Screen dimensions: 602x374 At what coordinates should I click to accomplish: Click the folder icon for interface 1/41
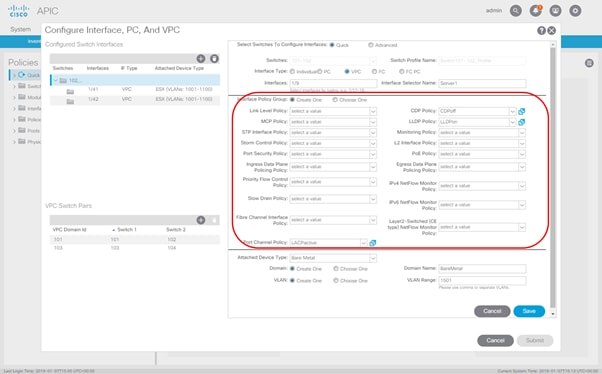(70, 91)
